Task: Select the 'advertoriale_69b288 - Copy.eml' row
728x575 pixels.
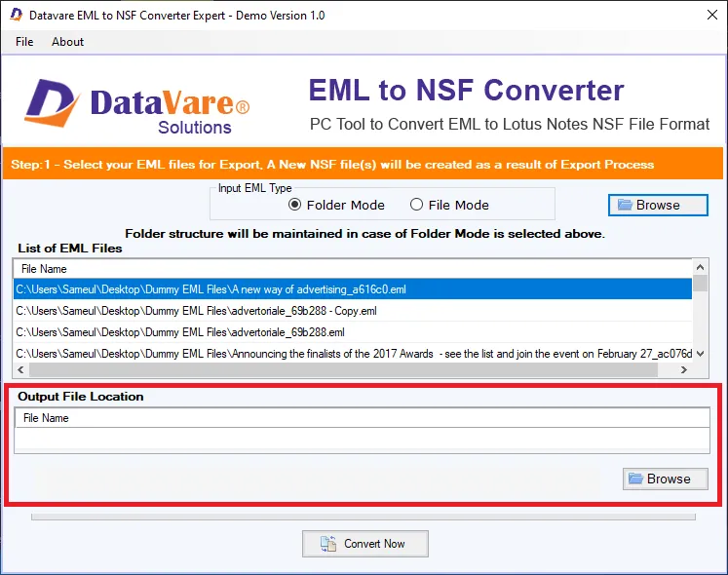Action: (353, 311)
